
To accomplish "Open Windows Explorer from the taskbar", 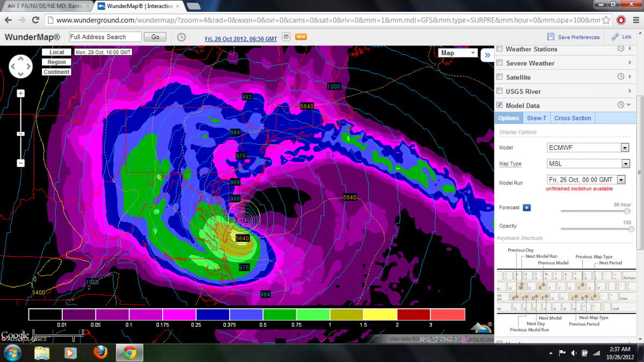I will 41,353.
